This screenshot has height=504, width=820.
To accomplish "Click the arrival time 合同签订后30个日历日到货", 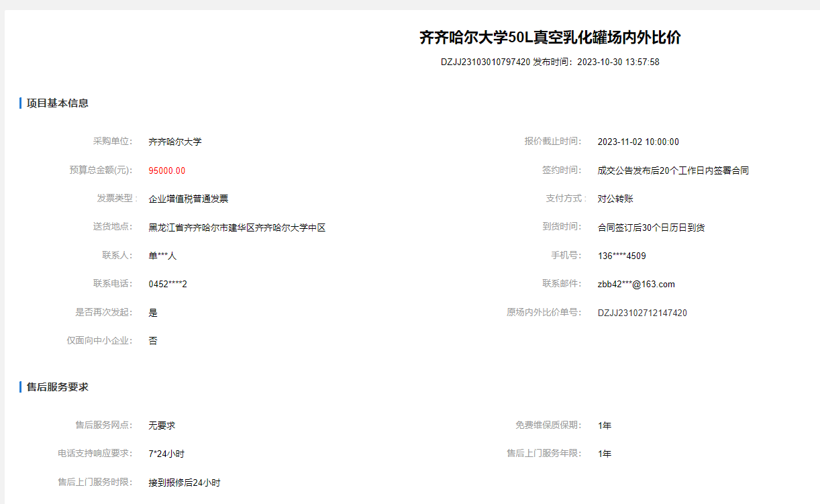I will (x=651, y=228).
